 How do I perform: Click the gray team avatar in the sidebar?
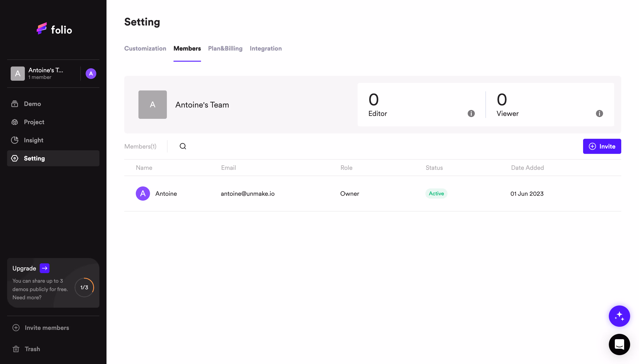18,74
